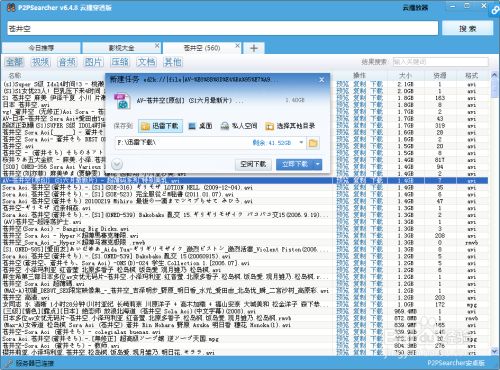
Task: Expand dialog details with round chevron
Action: pyautogui.click(x=117, y=164)
